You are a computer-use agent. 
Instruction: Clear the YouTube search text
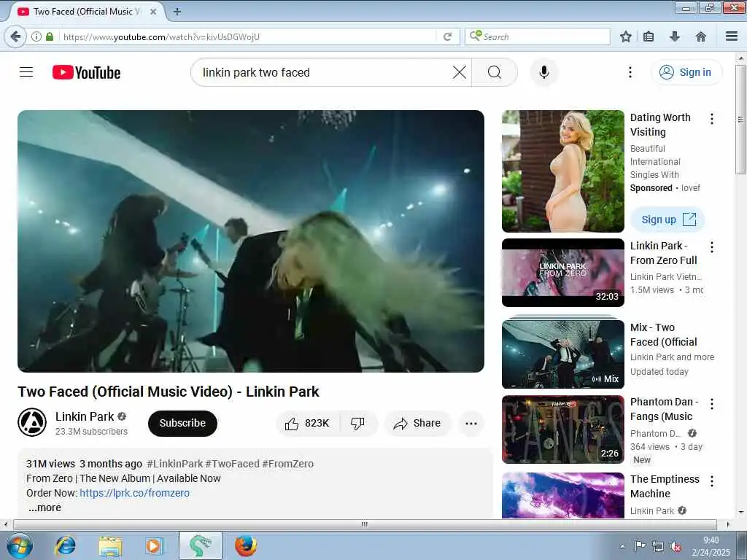[x=460, y=72]
